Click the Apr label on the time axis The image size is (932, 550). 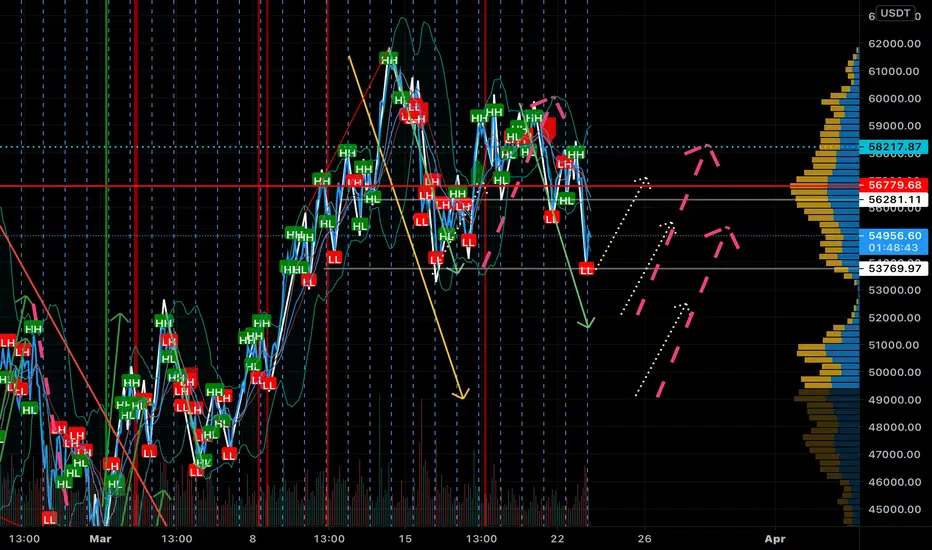click(x=775, y=539)
